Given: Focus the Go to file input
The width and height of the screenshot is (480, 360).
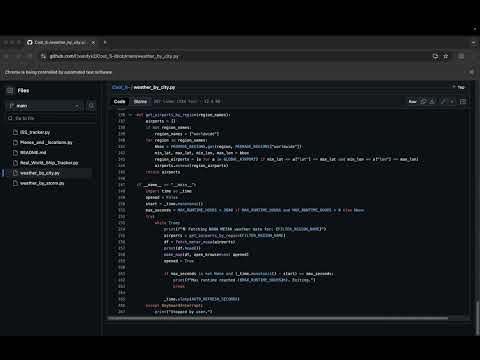Looking at the screenshot, I should pyautogui.click(x=52, y=118).
